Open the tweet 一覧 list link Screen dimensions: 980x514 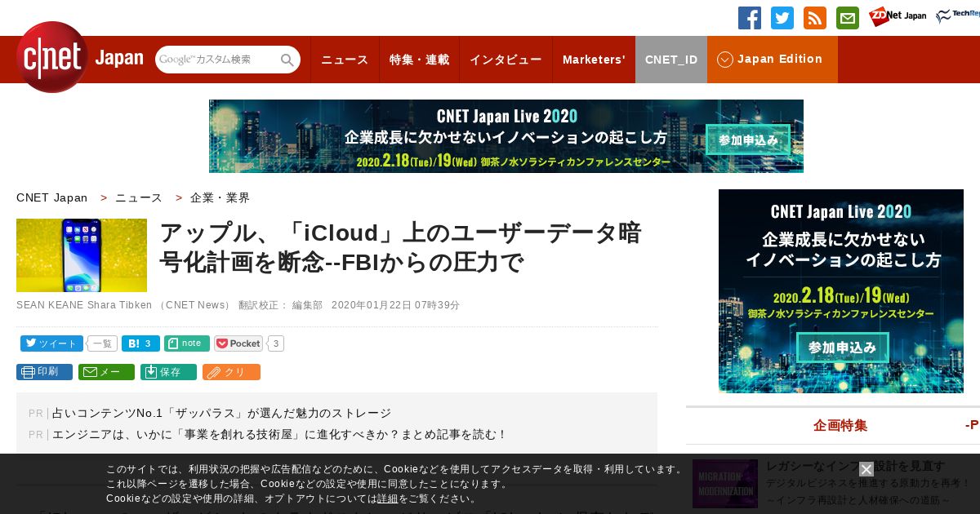(x=102, y=343)
